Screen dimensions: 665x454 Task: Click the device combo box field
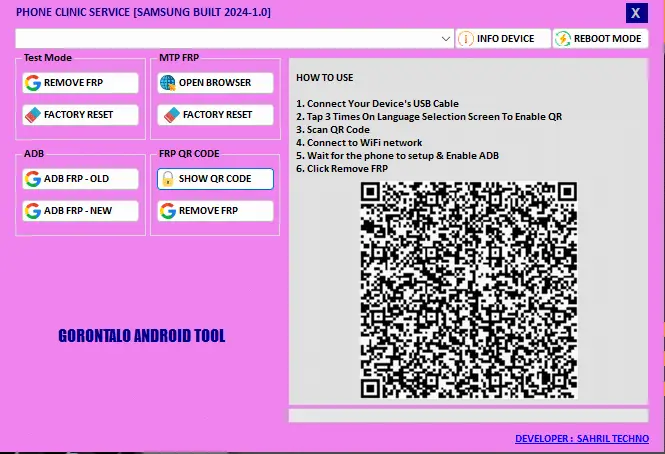click(234, 39)
